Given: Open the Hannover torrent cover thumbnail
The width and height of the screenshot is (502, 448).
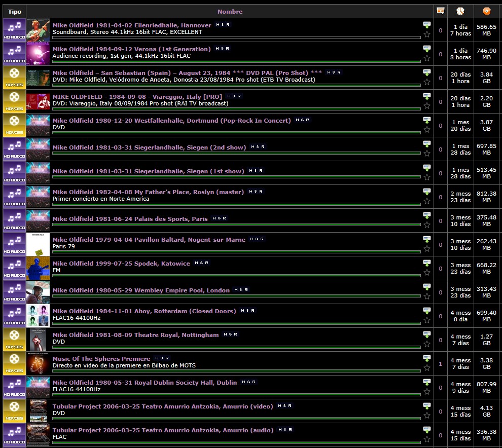Looking at the screenshot, I should point(38,30).
